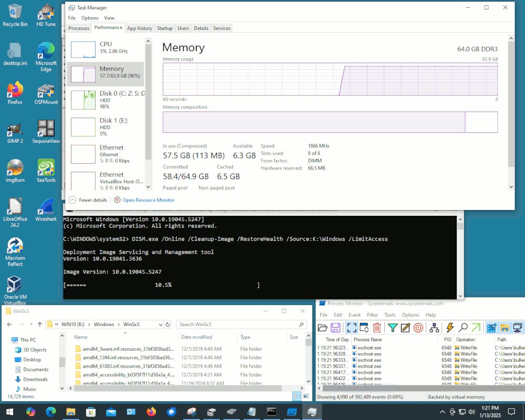The height and width of the screenshot is (420, 525).
Task: Click Process Activity Summary lightning icon
Action: pyautogui.click(x=450, y=328)
